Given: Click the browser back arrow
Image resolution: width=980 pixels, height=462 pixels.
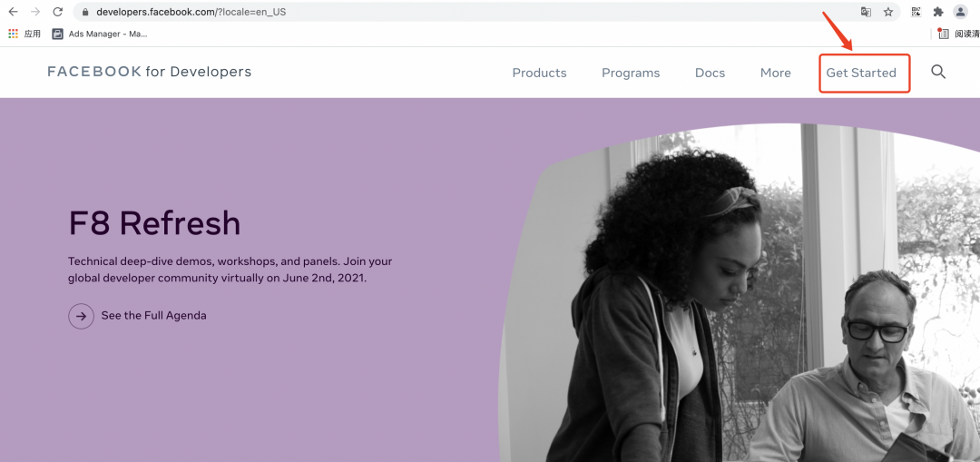Looking at the screenshot, I should coord(13,12).
